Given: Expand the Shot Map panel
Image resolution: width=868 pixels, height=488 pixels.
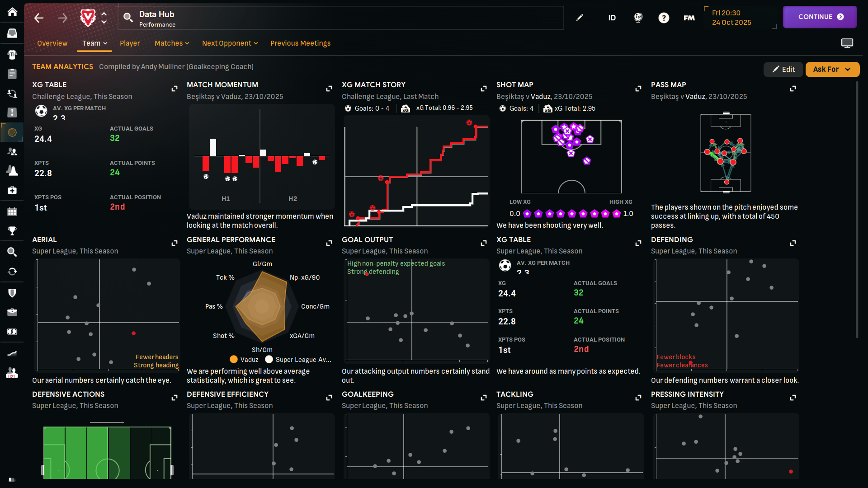Looking at the screenshot, I should [x=638, y=89].
